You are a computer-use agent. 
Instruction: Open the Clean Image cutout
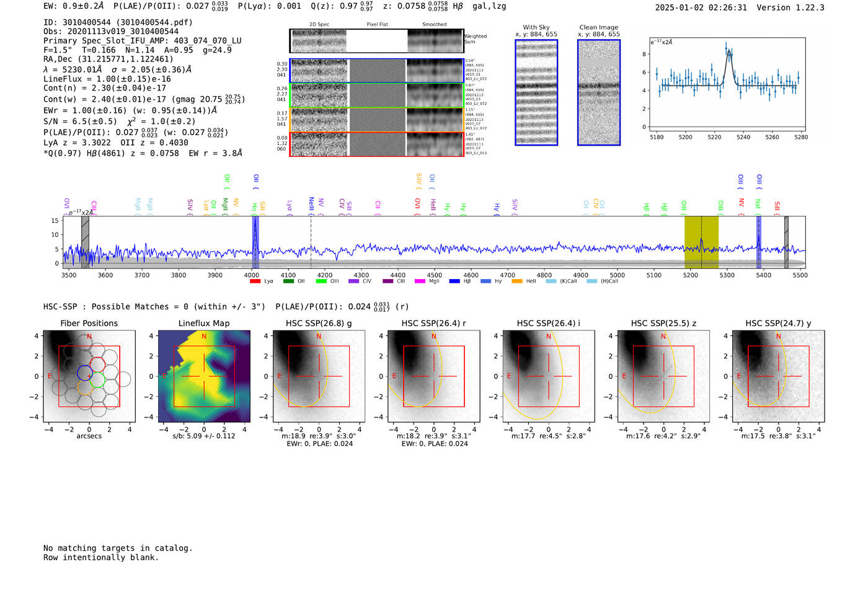[599, 92]
